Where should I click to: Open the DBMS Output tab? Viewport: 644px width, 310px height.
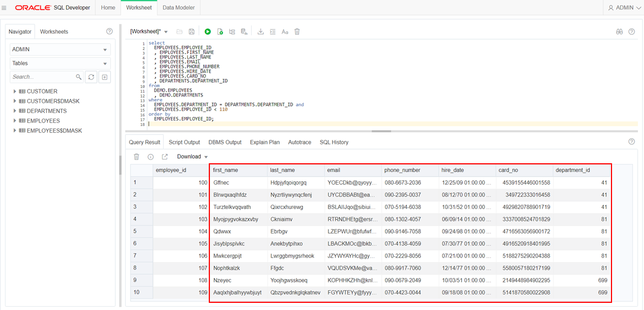225,142
